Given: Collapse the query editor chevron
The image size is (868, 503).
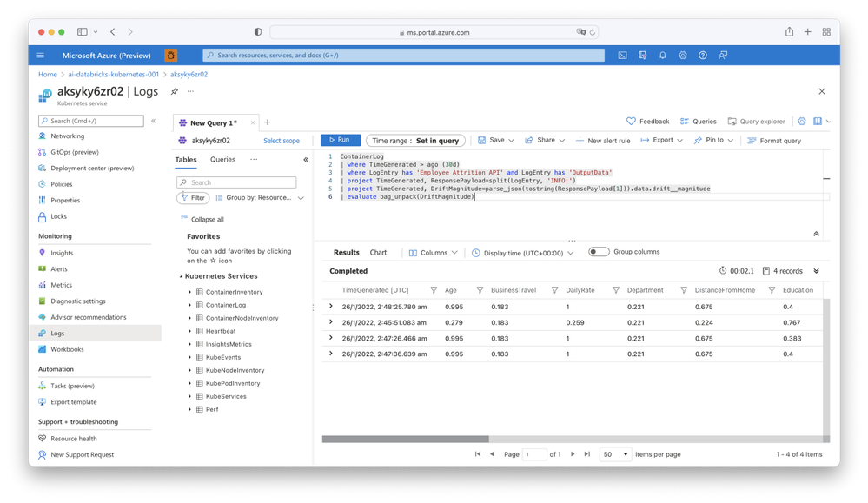Looking at the screenshot, I should pyautogui.click(x=816, y=234).
